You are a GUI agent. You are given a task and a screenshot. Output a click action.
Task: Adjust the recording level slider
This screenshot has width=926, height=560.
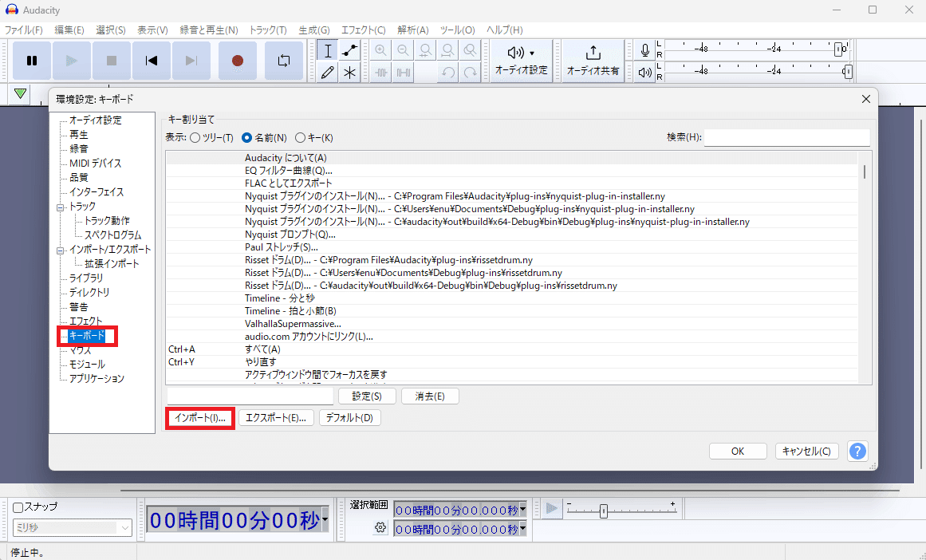(x=838, y=49)
